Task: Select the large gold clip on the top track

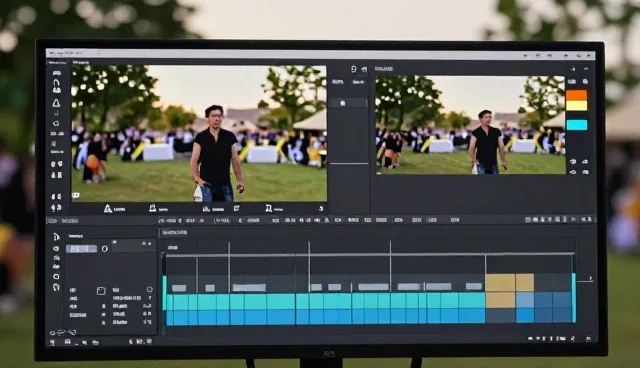Action: click(x=500, y=283)
